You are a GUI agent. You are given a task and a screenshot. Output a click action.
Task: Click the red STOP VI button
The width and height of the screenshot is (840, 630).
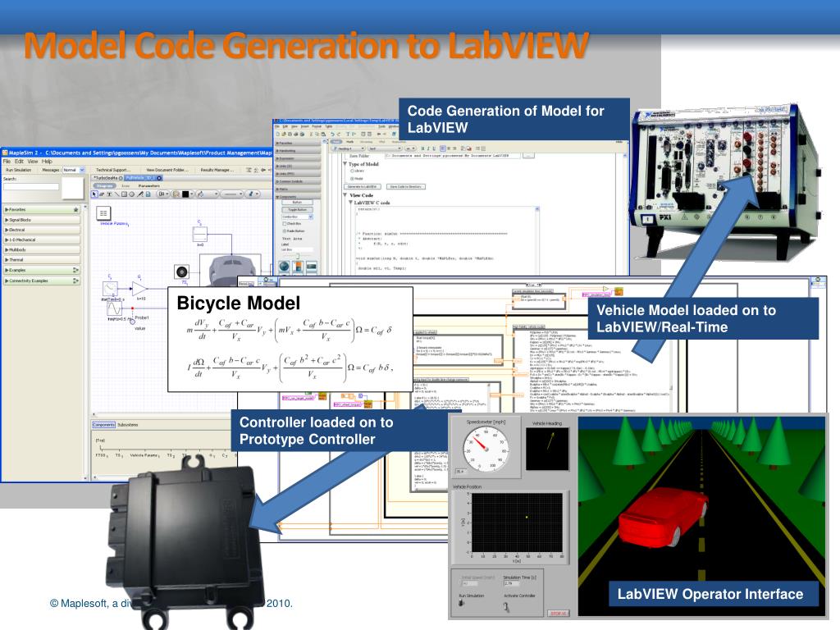pos(559,613)
